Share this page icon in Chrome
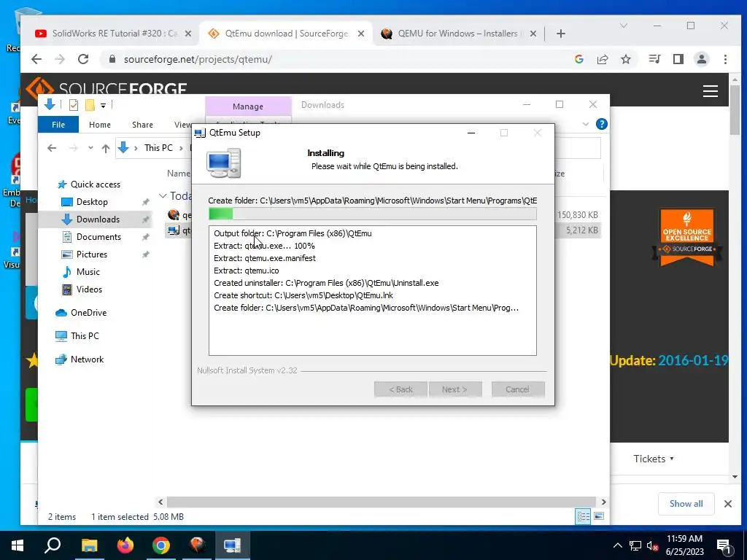This screenshot has height=560, width=747. [x=603, y=59]
